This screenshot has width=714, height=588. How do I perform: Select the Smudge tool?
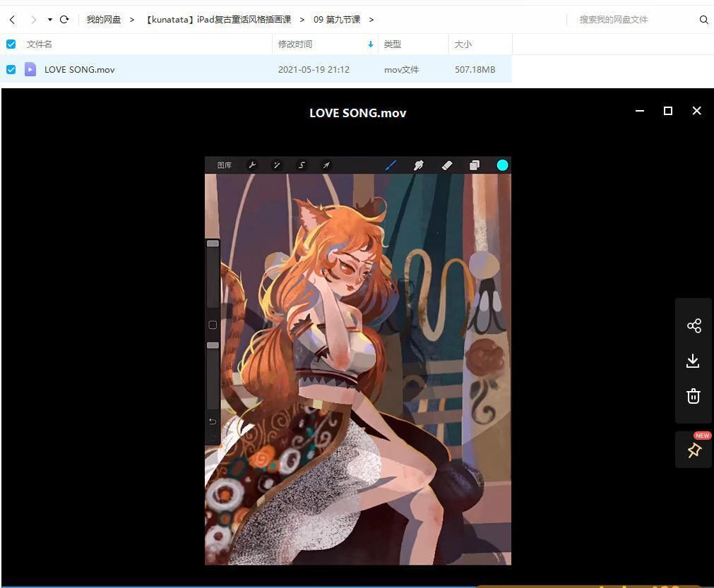tap(418, 165)
